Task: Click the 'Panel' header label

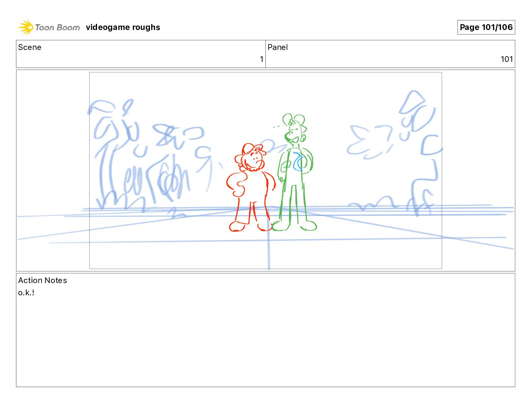Action: [278, 47]
